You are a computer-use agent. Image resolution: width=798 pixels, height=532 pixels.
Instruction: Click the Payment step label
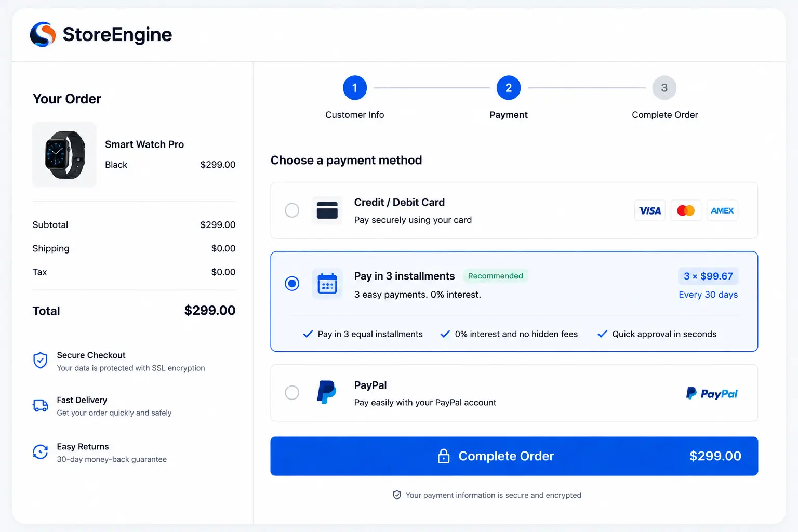point(509,115)
